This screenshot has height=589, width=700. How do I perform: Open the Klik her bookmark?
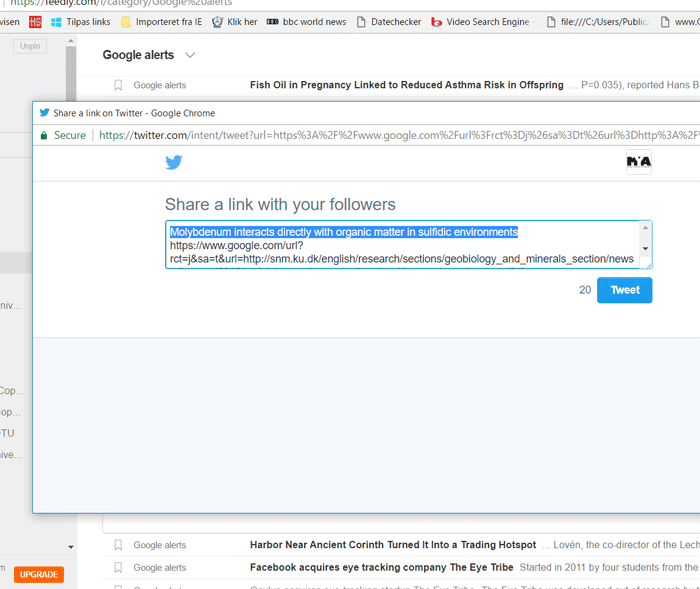click(235, 22)
